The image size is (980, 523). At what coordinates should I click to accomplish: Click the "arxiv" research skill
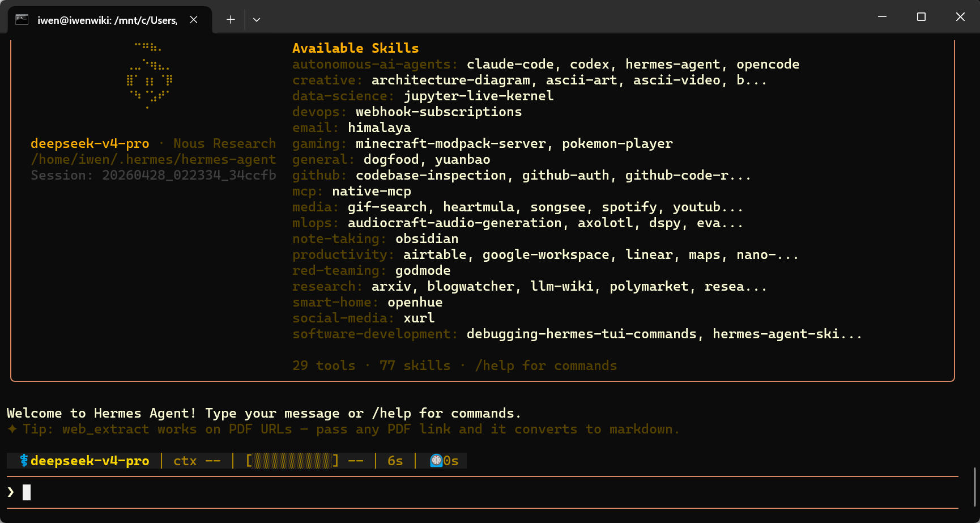[391, 286]
